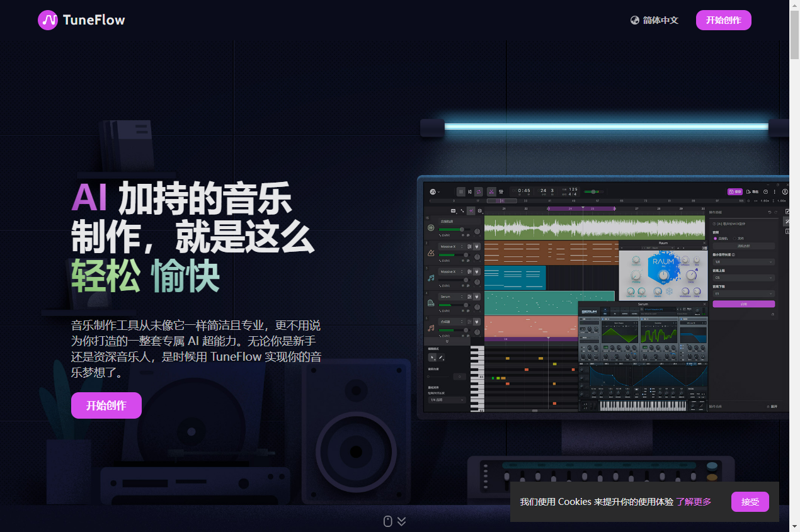The image size is (800, 532).
Task: Open the DAW logo menu at top-left
Action: click(435, 192)
